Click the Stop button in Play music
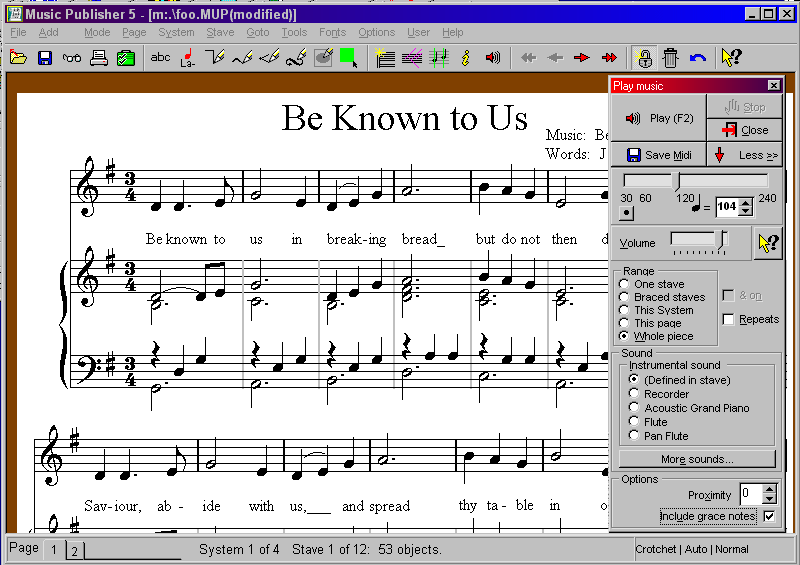 [x=745, y=107]
